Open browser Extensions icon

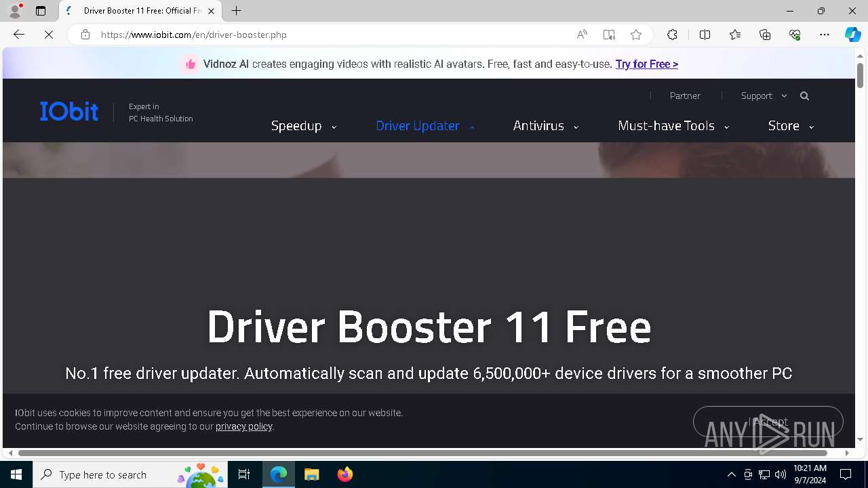(x=672, y=35)
